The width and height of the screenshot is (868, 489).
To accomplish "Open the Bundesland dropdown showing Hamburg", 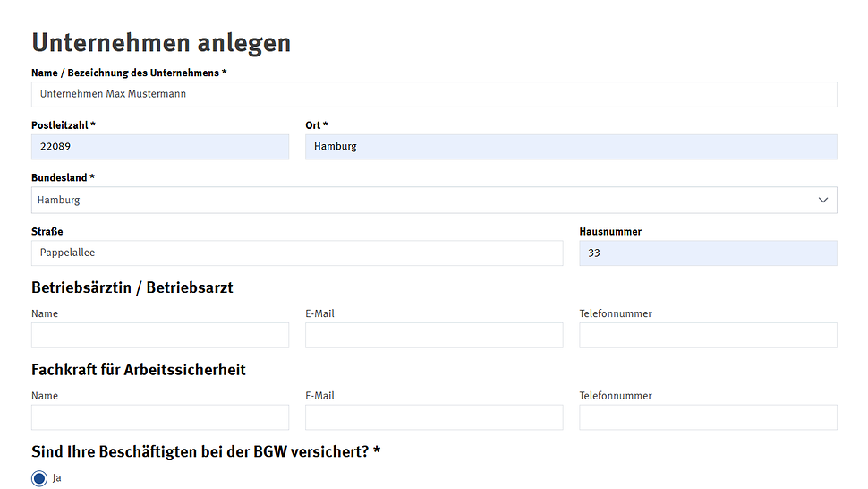I will click(434, 200).
